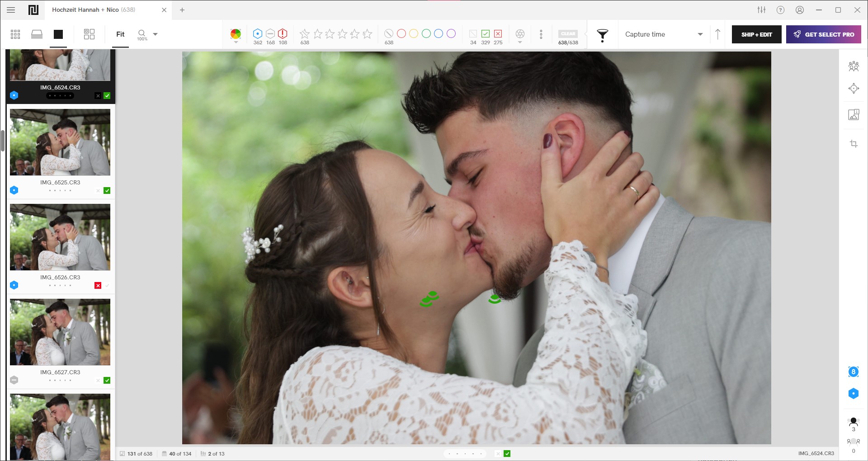Image resolution: width=868 pixels, height=461 pixels.
Task: Click the blue hexagon image assessment in the right sidebar
Action: (854, 394)
